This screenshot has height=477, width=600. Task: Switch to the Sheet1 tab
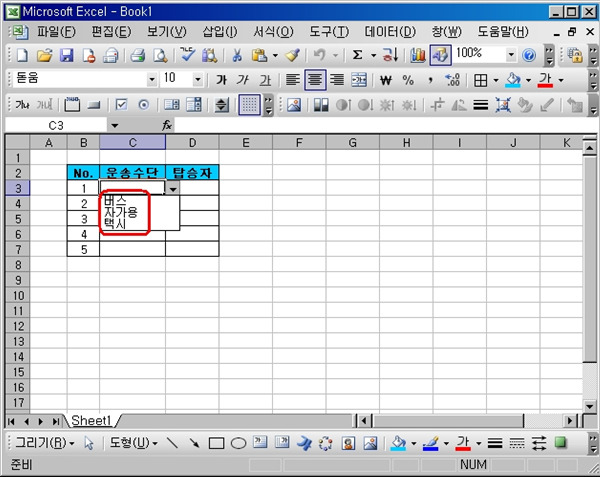(x=89, y=421)
